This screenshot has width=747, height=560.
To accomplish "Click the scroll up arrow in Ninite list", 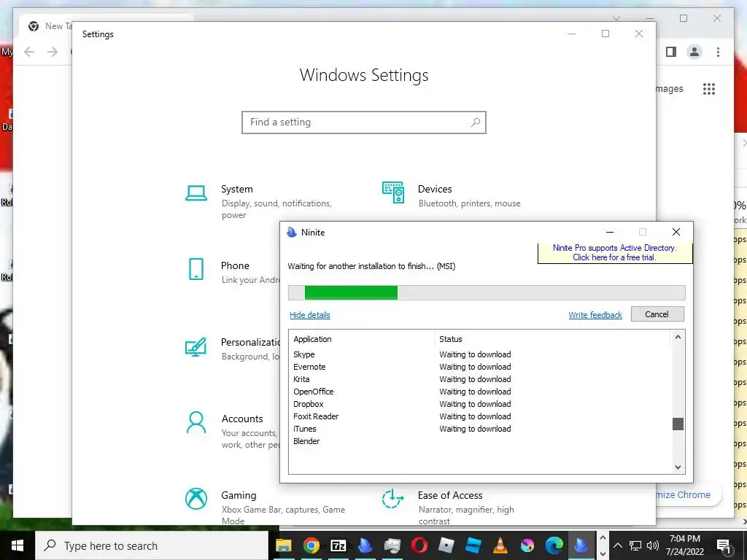I will point(678,338).
